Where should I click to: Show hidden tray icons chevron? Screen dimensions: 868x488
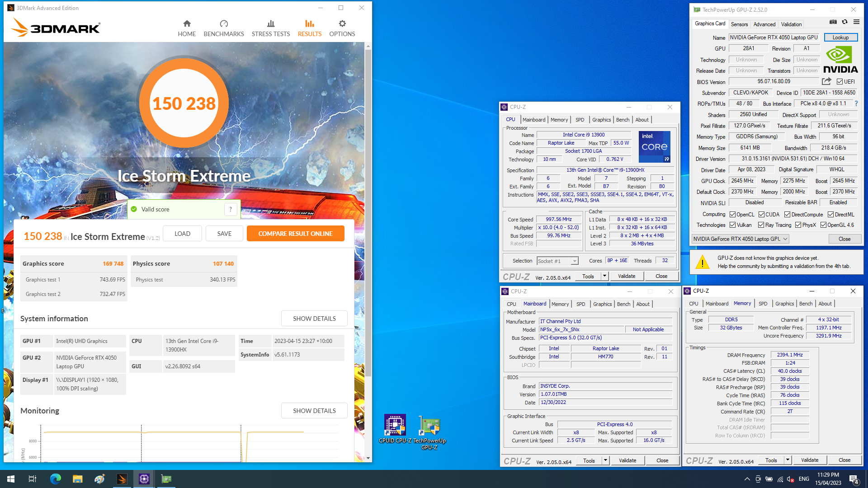747,479
